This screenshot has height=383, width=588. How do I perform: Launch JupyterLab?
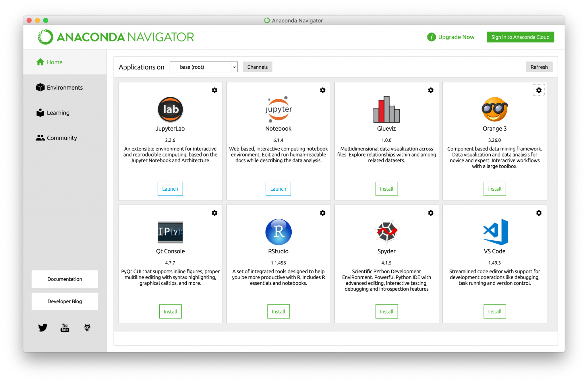[x=170, y=189]
